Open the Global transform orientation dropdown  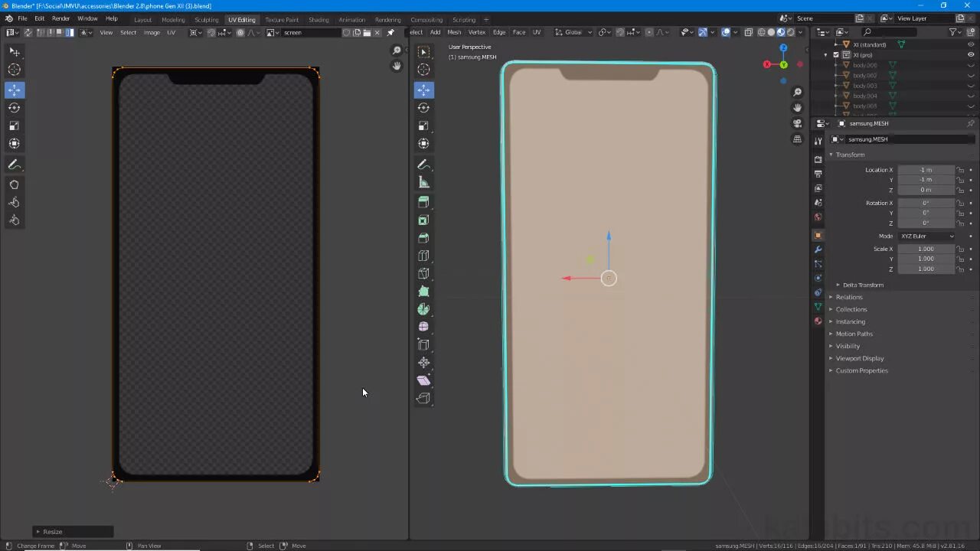[573, 32]
